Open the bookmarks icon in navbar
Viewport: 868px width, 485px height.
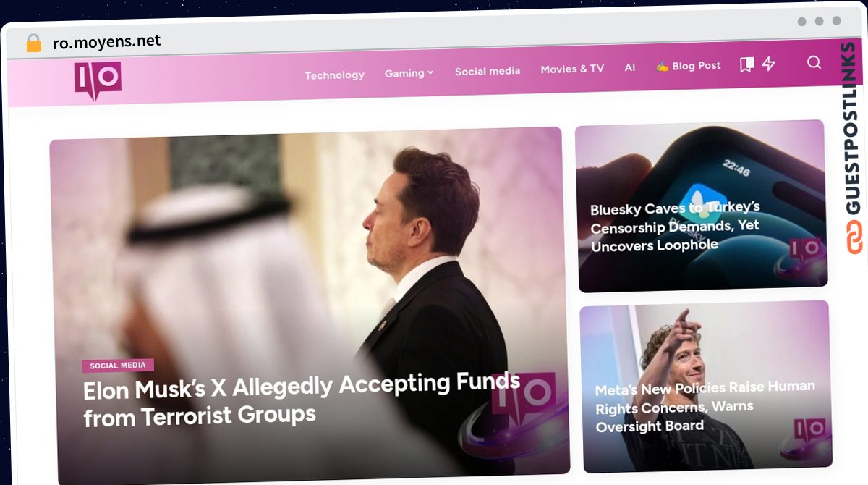(x=746, y=65)
